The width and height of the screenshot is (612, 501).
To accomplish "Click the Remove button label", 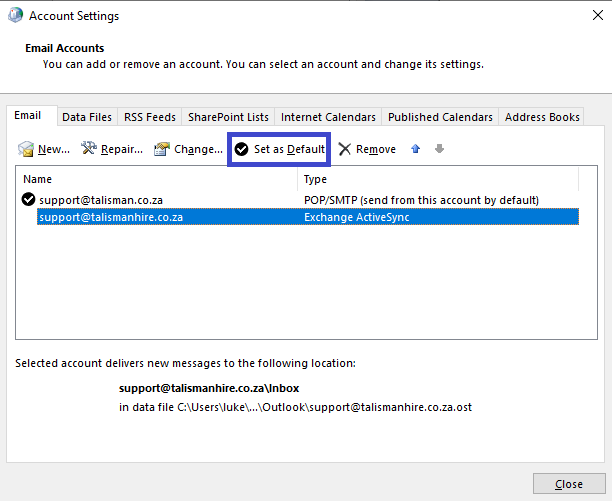I will [376, 149].
